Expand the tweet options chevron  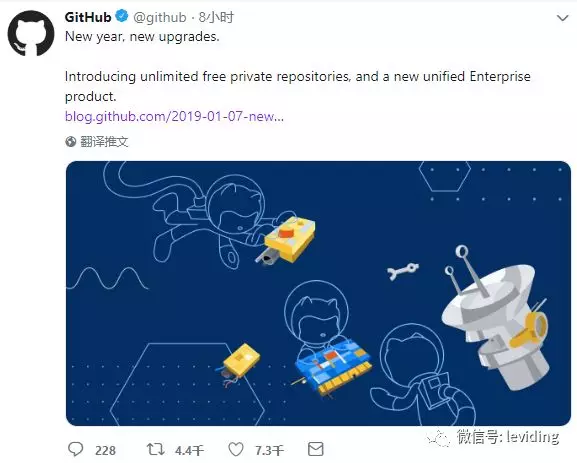[x=562, y=18]
